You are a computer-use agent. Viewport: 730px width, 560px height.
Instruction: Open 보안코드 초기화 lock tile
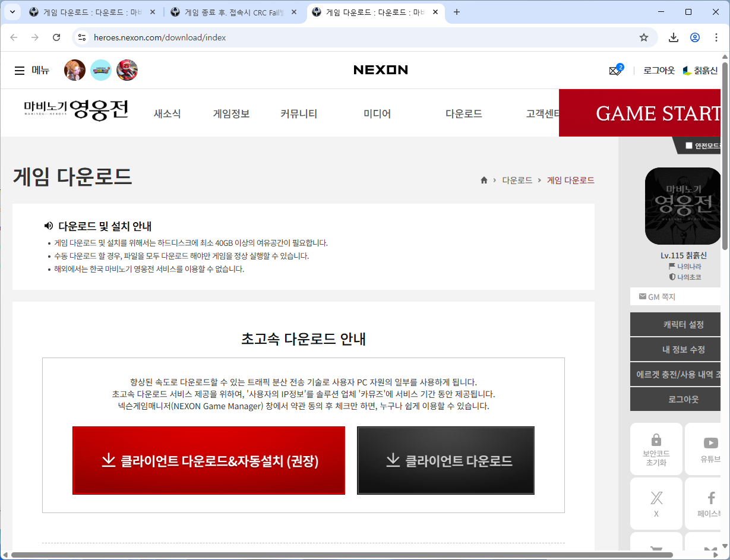[656, 448]
